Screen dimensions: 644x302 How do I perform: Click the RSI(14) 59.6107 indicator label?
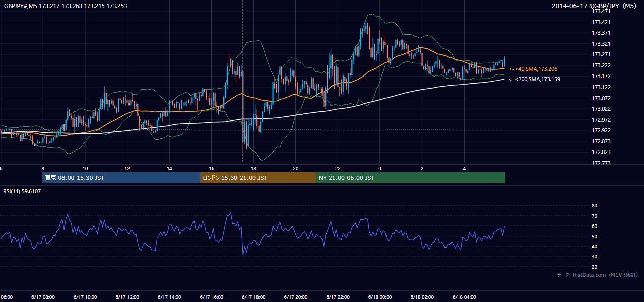click(22, 191)
